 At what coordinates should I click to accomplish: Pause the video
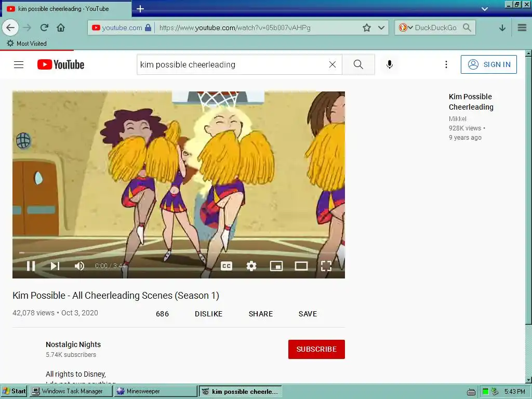[x=31, y=266]
